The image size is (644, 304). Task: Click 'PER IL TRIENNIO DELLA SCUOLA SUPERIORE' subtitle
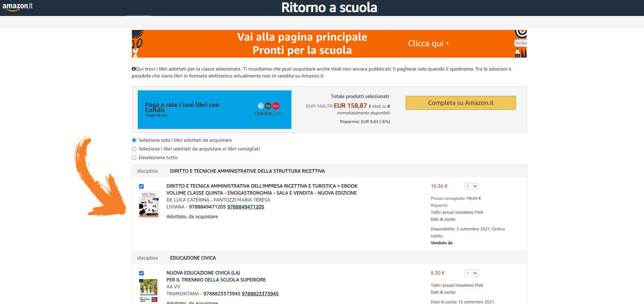pos(216,280)
